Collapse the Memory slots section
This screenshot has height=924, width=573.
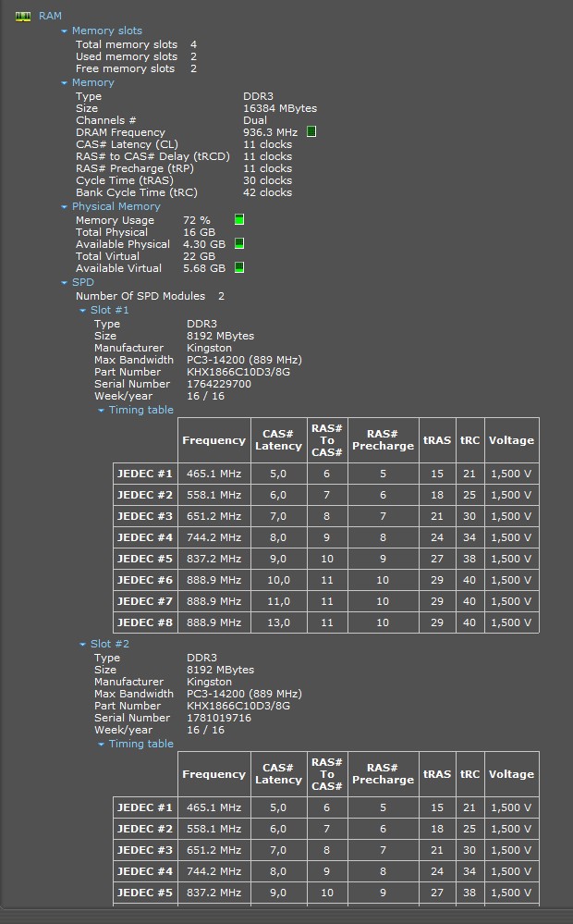tap(64, 31)
